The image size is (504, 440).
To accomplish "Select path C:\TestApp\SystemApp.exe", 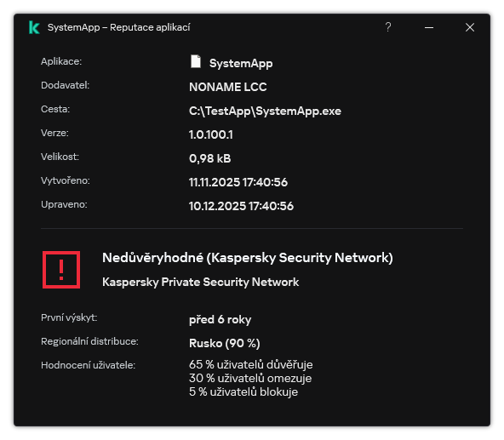I will [x=265, y=111].
